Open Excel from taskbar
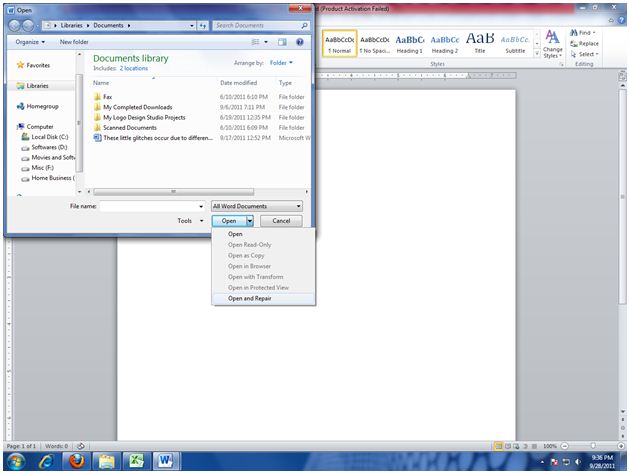 136,461
